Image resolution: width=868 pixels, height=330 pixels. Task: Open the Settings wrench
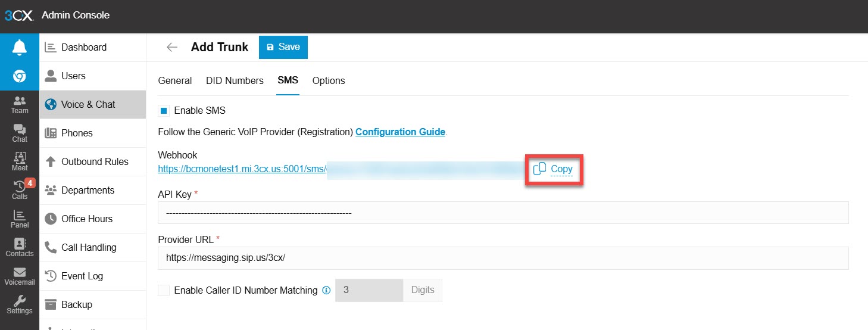pyautogui.click(x=20, y=305)
